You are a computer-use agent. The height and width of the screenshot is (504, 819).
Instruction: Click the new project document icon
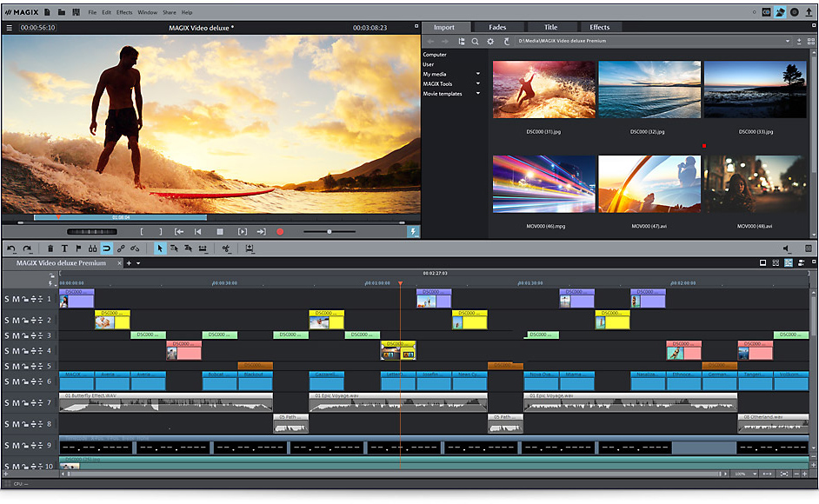pyautogui.click(x=48, y=12)
